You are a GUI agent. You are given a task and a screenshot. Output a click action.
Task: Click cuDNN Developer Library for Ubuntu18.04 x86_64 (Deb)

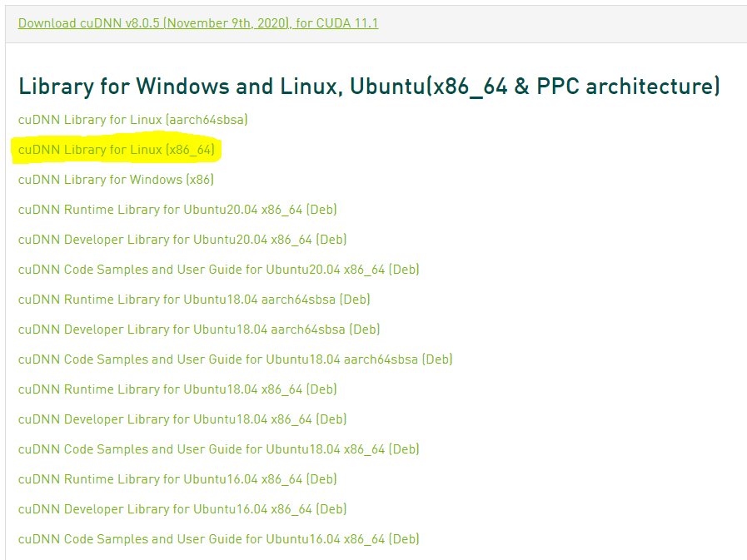tap(182, 419)
